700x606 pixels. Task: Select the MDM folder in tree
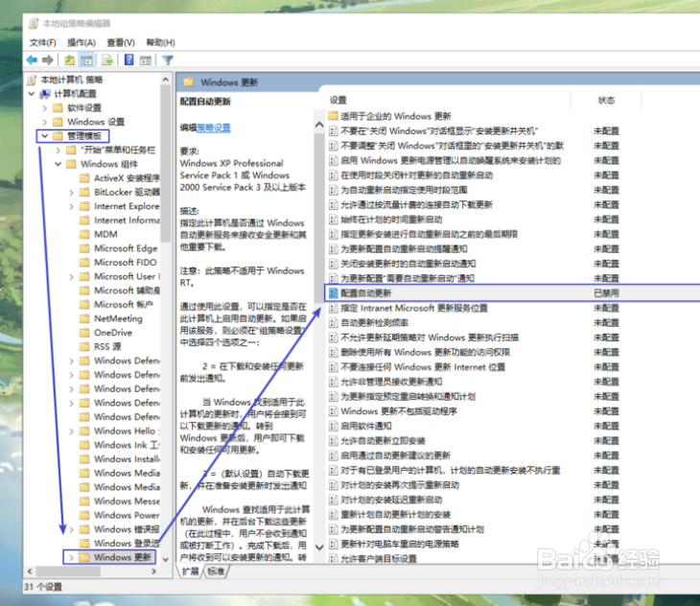105,234
